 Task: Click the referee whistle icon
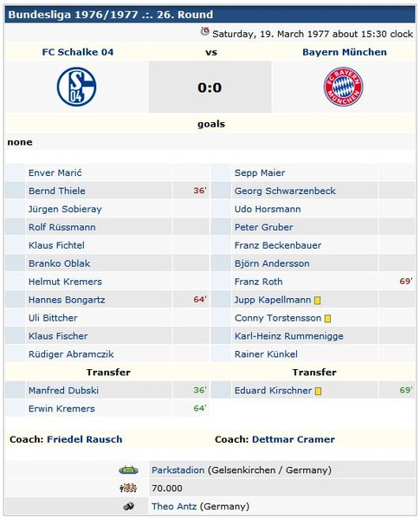pyautogui.click(x=129, y=506)
